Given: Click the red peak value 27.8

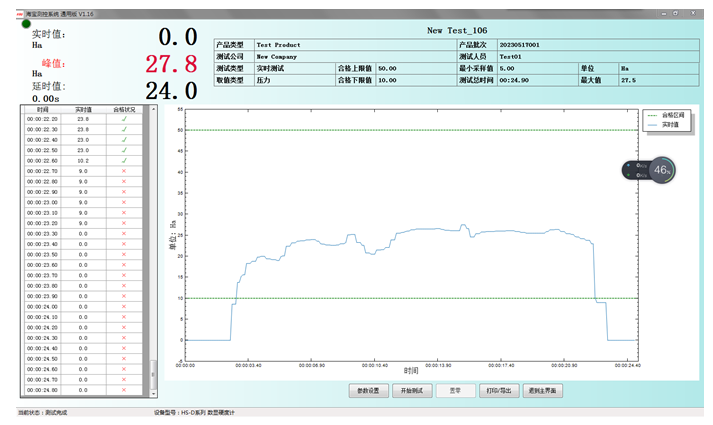Looking at the screenshot, I should point(171,64).
